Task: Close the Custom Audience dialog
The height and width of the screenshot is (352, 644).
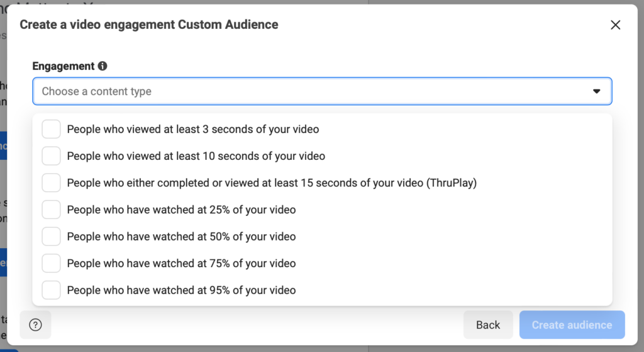Action: tap(616, 25)
